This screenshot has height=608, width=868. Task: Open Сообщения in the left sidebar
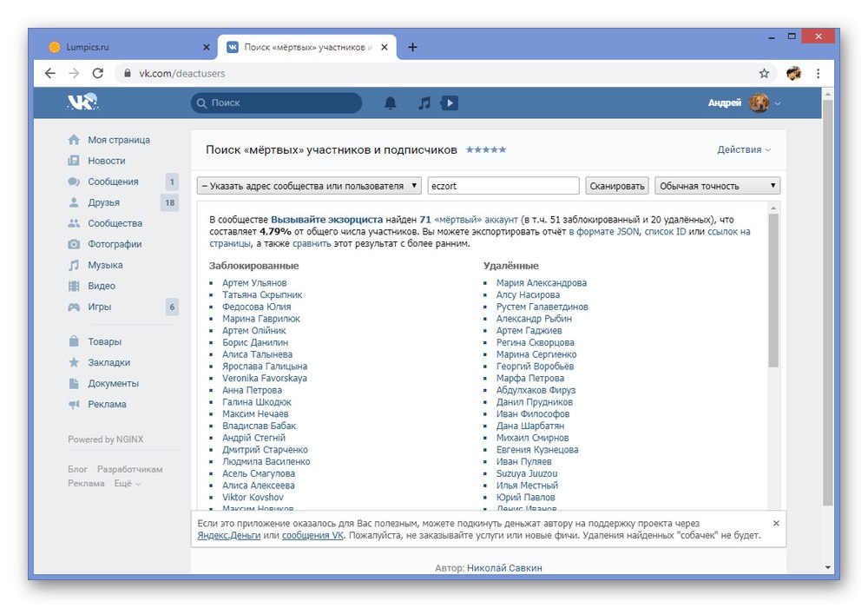[113, 182]
